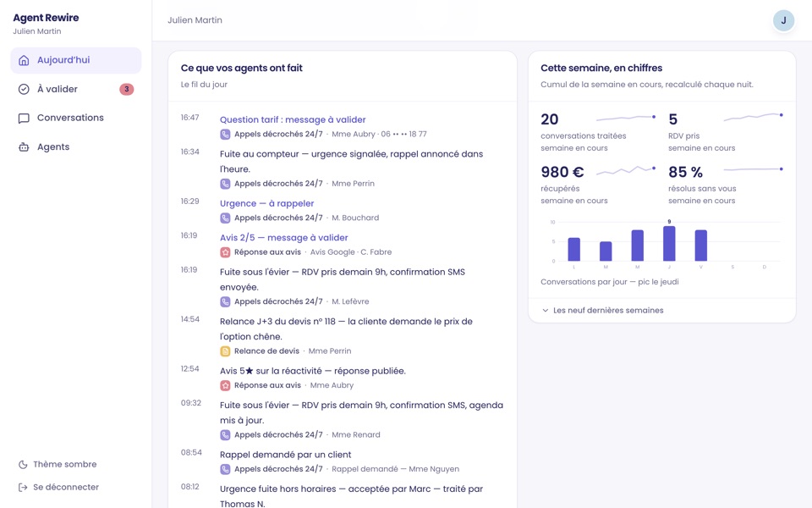Open the Agents section
Viewport: 812px width, 508px height.
click(x=75, y=147)
